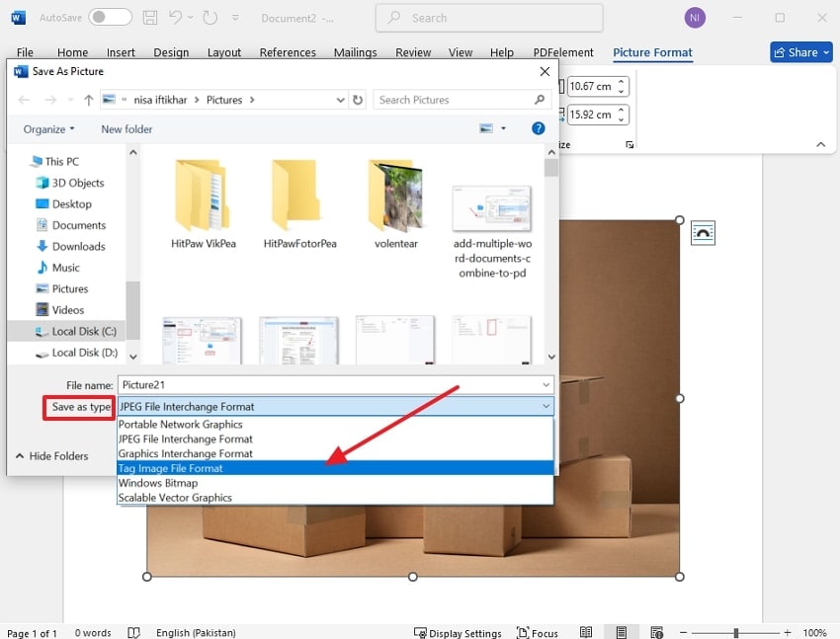The width and height of the screenshot is (840, 639).
Task: Click the File name field Picture21
Action: [335, 385]
